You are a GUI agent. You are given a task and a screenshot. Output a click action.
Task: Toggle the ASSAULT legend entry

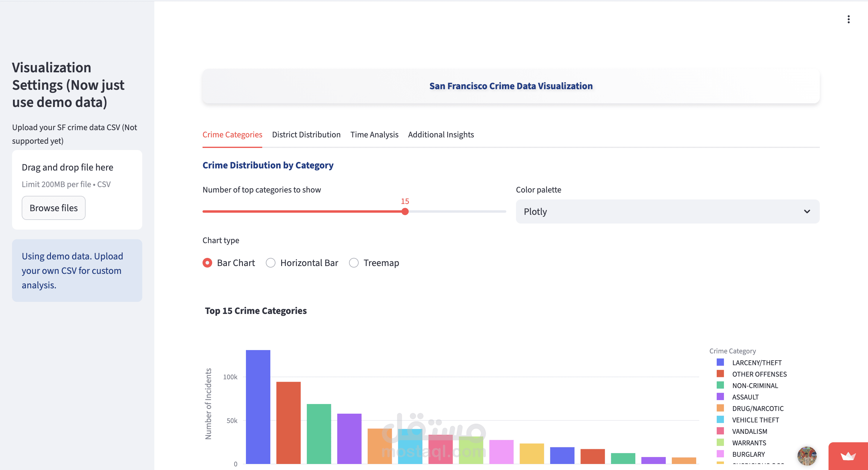pos(745,397)
